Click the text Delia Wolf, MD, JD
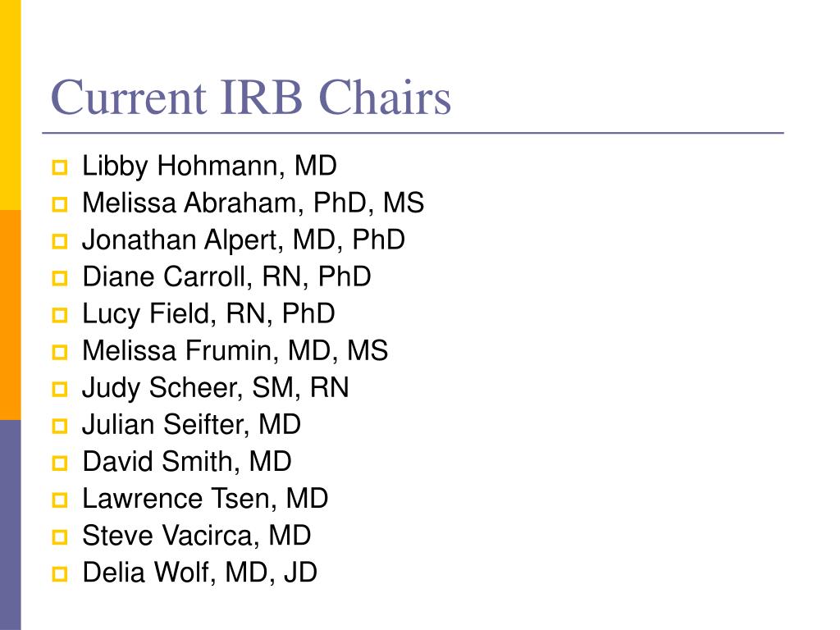 pyautogui.click(x=200, y=573)
